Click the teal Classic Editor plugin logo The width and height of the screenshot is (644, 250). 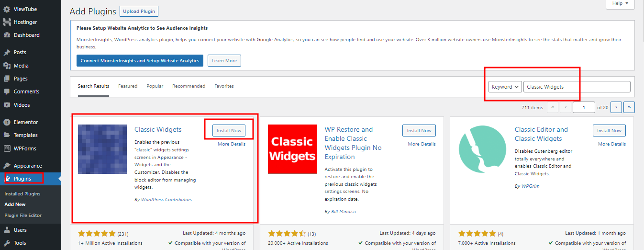tap(482, 149)
